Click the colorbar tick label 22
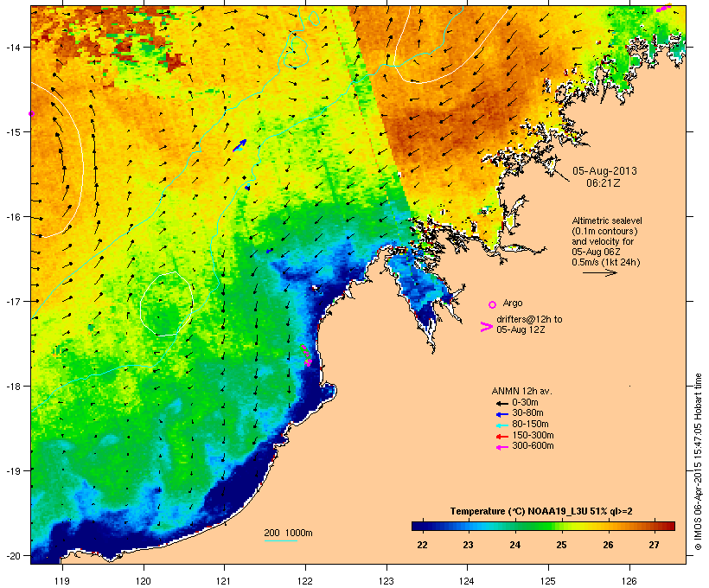The image size is (709, 588). tap(422, 545)
